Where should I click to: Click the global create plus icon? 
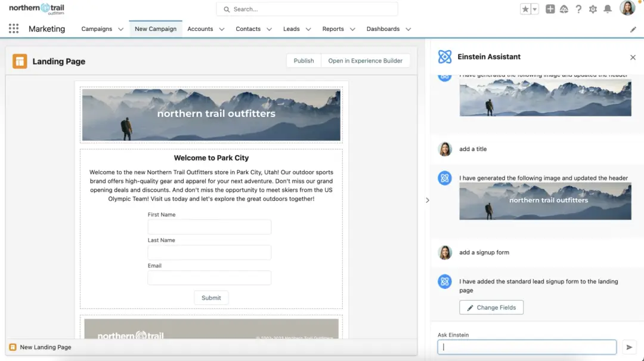coord(550,9)
